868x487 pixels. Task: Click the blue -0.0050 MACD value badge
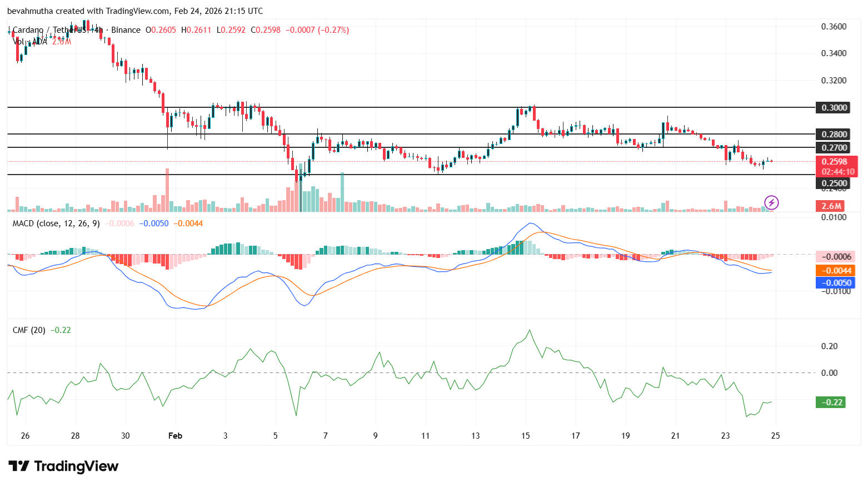point(834,283)
